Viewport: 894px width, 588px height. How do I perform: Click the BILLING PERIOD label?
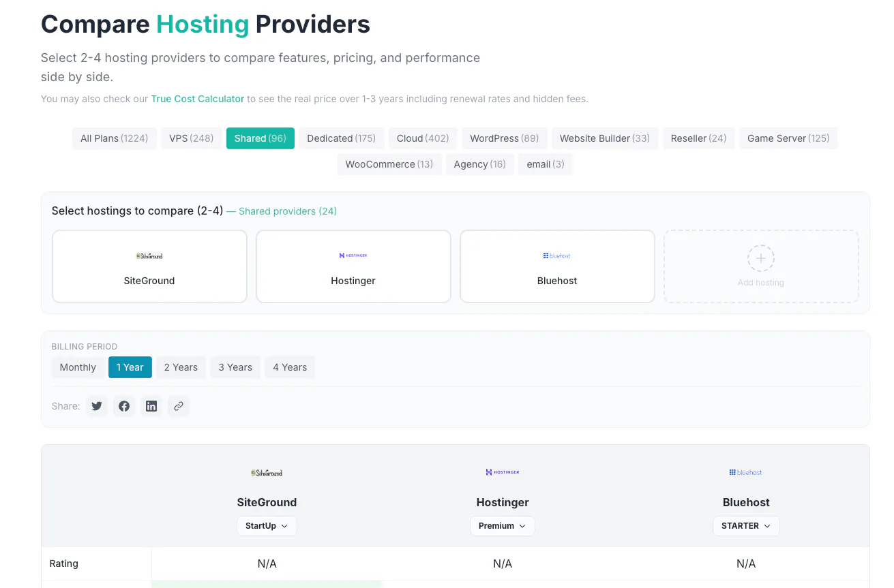(85, 347)
